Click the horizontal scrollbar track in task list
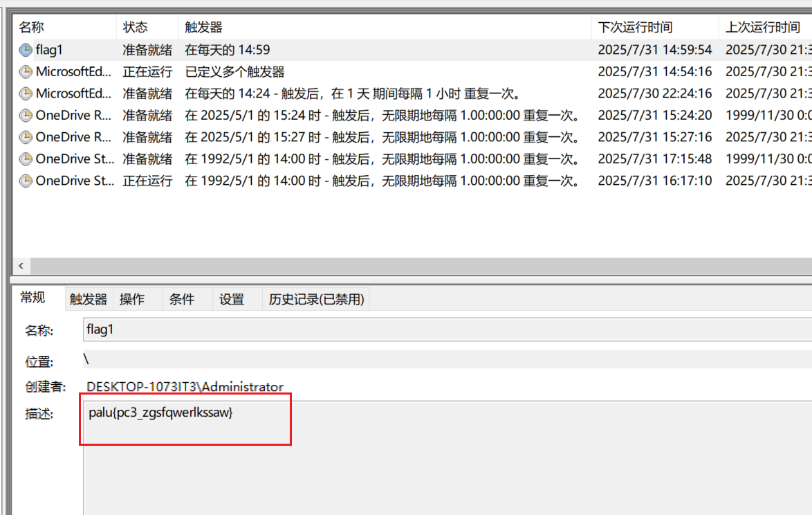The width and height of the screenshot is (812, 515). 415,266
